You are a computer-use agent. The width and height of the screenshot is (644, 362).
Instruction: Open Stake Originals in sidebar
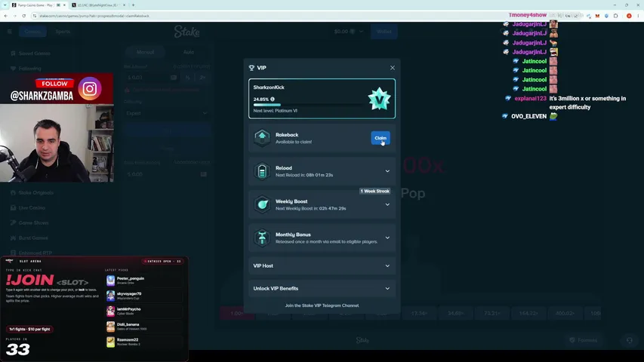pyautogui.click(x=35, y=192)
